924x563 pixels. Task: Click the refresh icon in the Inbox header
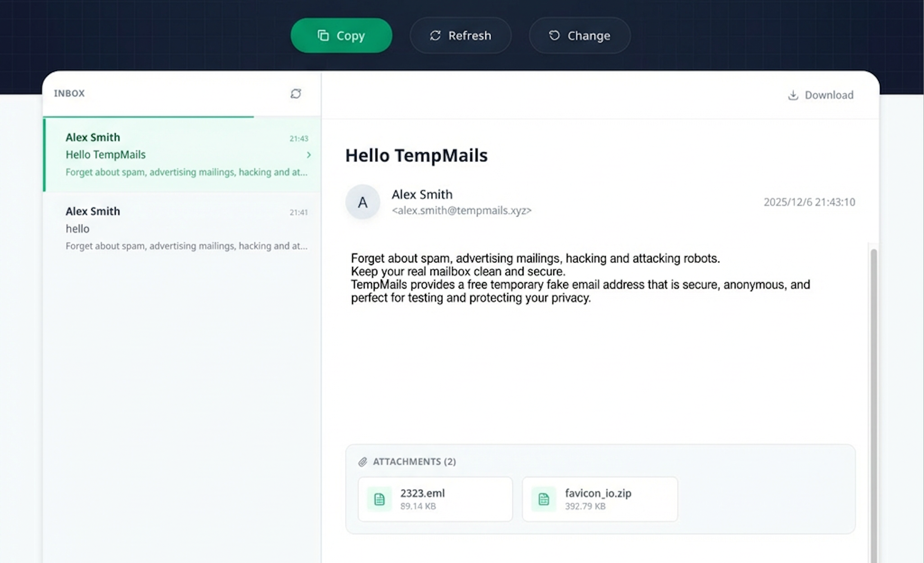point(295,94)
